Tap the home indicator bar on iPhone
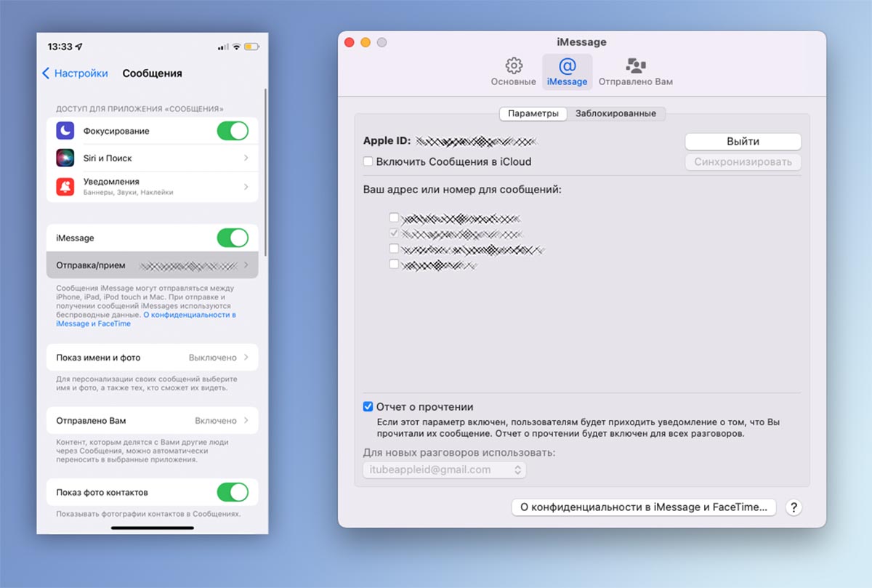This screenshot has height=588, width=872. [153, 528]
